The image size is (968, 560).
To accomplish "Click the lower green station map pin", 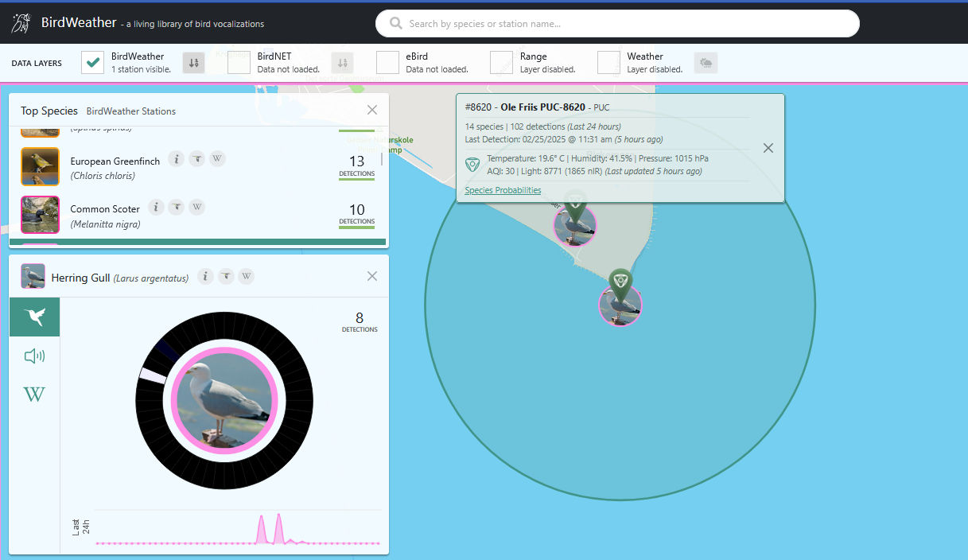I will pyautogui.click(x=620, y=285).
